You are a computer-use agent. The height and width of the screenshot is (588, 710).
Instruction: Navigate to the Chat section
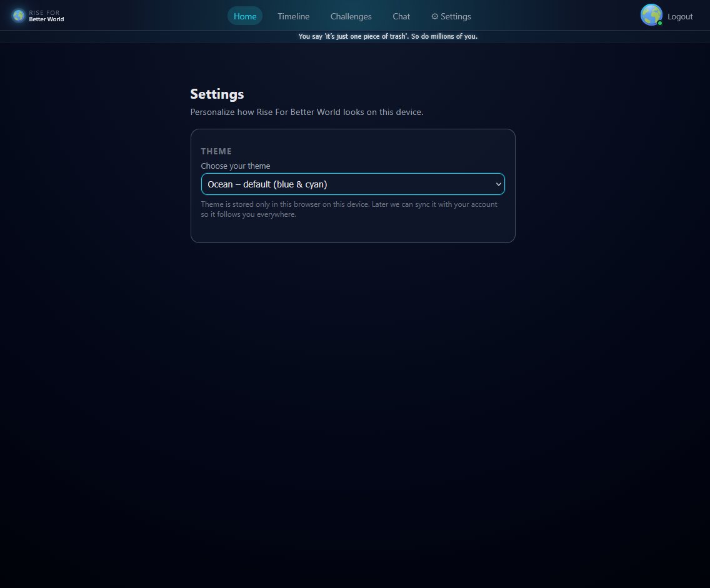(401, 16)
